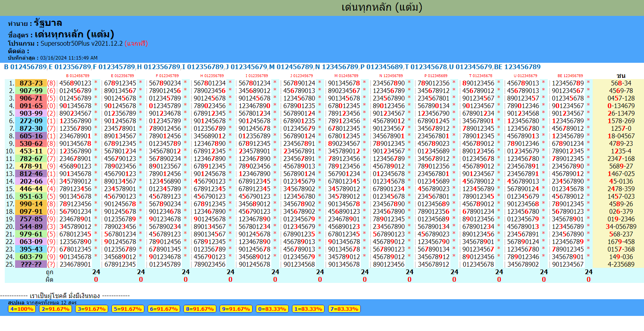The image size is (644, 331).
Task: Select draw result 453-11 in row 10
Action: click(x=31, y=151)
